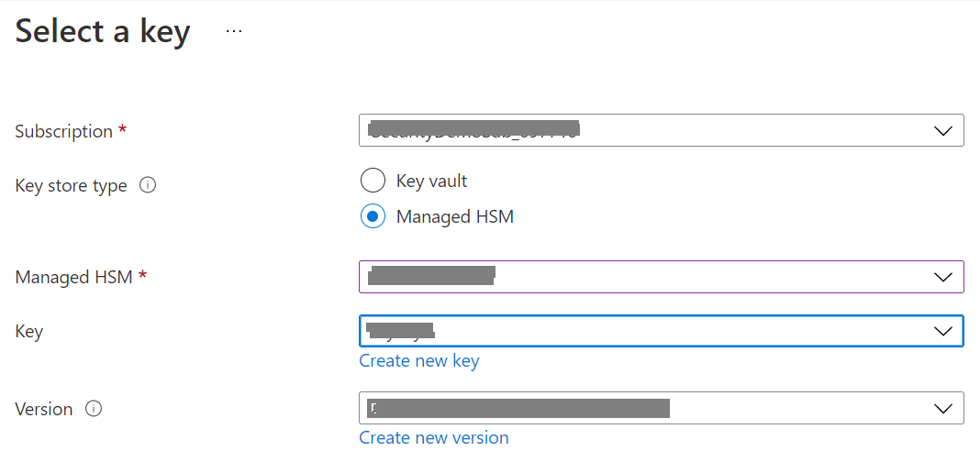This screenshot has height=462, width=980.
Task: Click inside the Key selection field
Action: point(642,331)
